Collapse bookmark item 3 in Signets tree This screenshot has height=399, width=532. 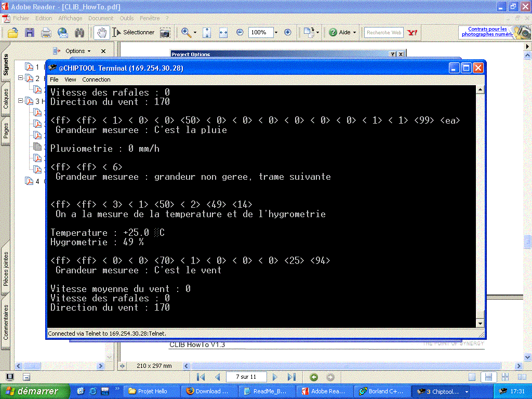(21, 101)
